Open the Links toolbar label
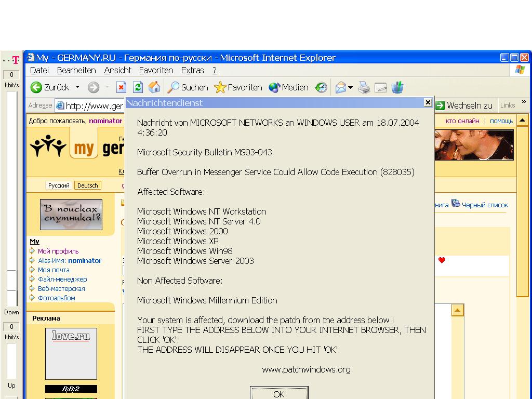 click(507, 105)
